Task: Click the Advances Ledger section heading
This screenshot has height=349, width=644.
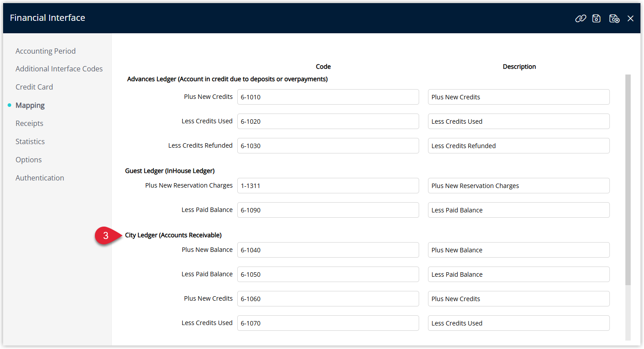Action: pos(227,79)
